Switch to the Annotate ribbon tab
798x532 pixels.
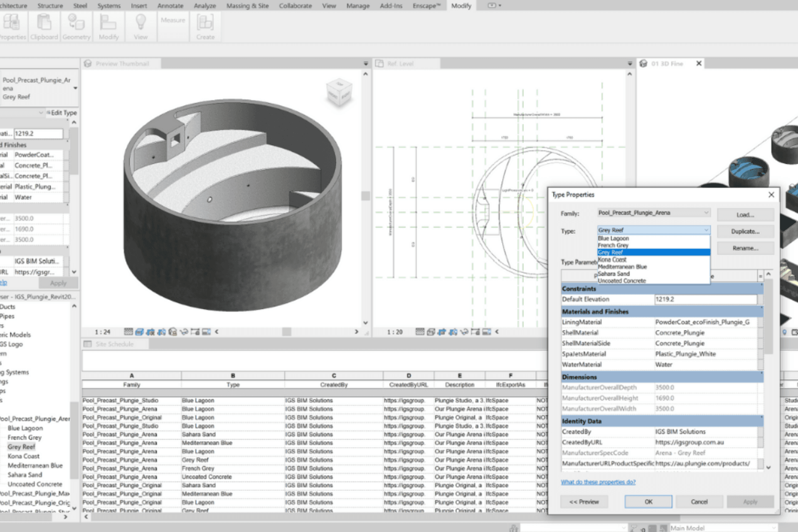point(170,6)
